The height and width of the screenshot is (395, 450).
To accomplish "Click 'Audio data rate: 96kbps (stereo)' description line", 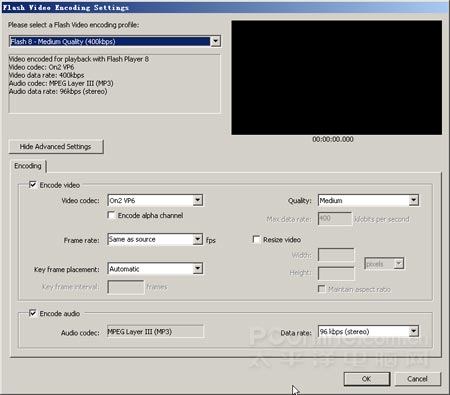I will pos(58,91).
